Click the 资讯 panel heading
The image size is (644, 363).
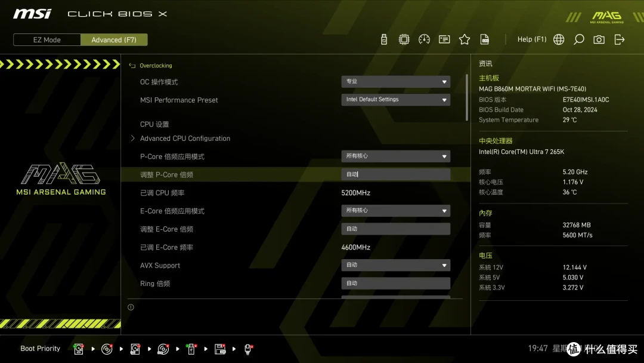[485, 64]
